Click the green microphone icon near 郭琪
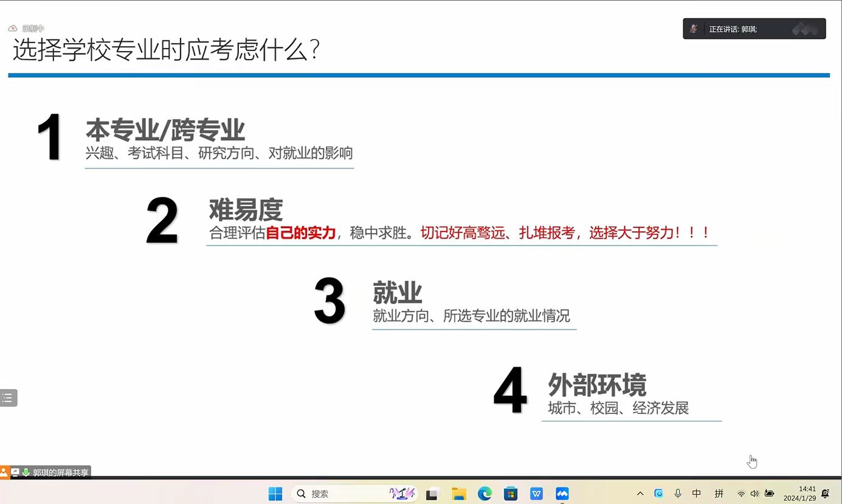The image size is (842, 504). (26, 472)
